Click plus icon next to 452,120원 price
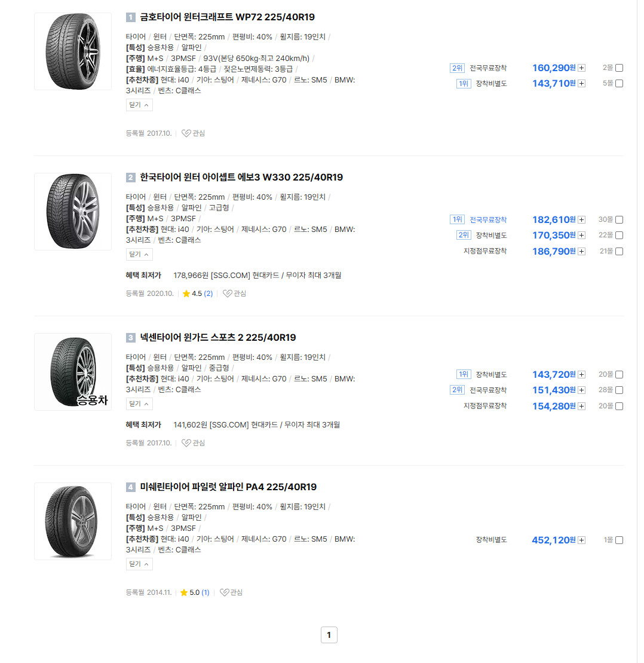This screenshot has width=644, height=663. (x=581, y=540)
